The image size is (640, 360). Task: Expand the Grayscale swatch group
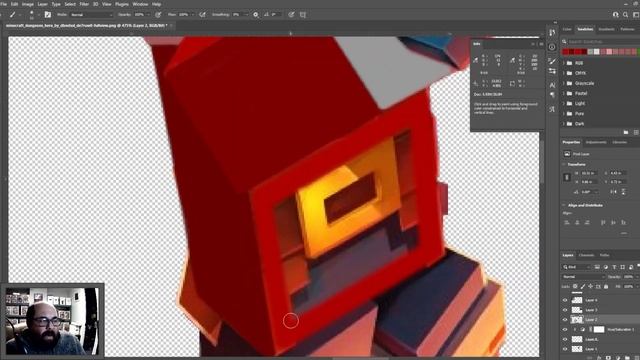click(x=564, y=83)
